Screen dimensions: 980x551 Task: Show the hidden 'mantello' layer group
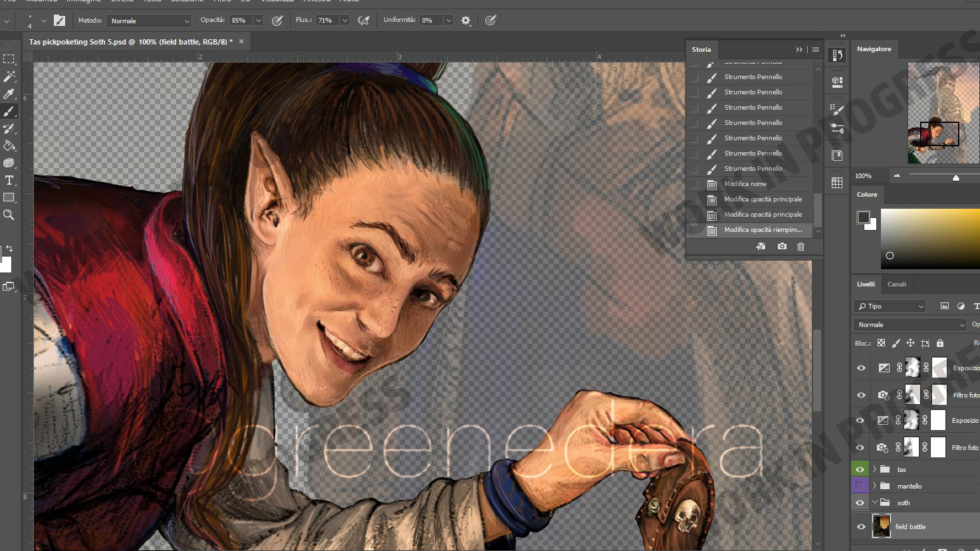[x=860, y=486]
